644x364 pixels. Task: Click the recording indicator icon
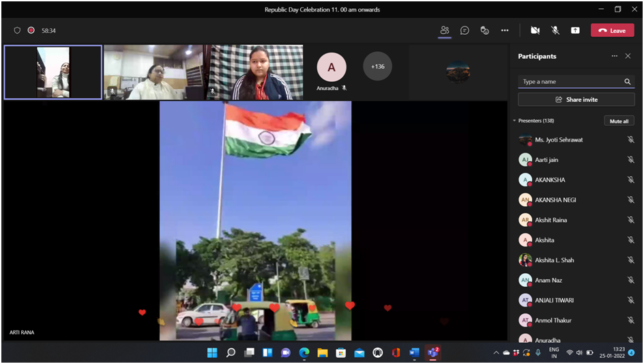[x=31, y=30]
